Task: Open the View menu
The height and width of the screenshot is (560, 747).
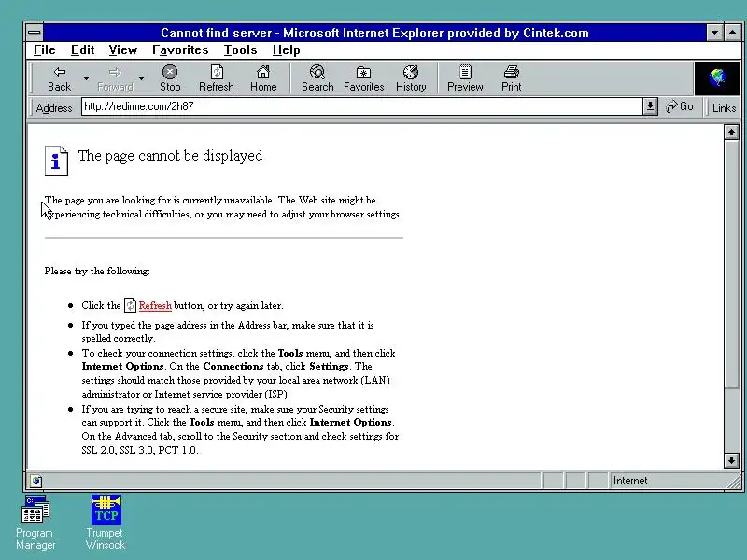Action: click(x=123, y=50)
